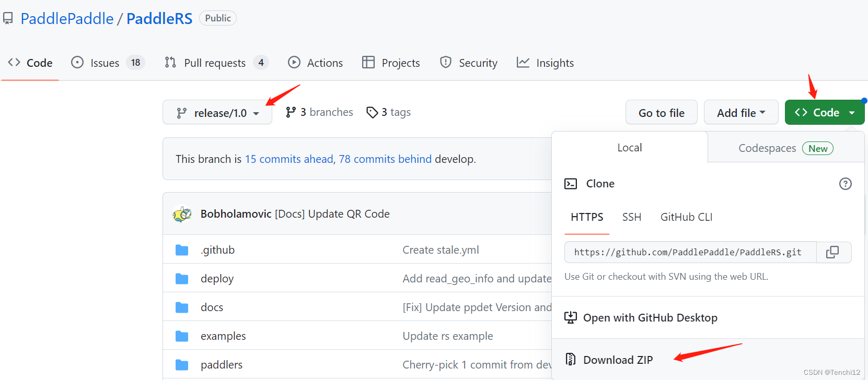Click the Pull requests merge icon
This screenshot has width=868, height=380.
click(x=170, y=63)
